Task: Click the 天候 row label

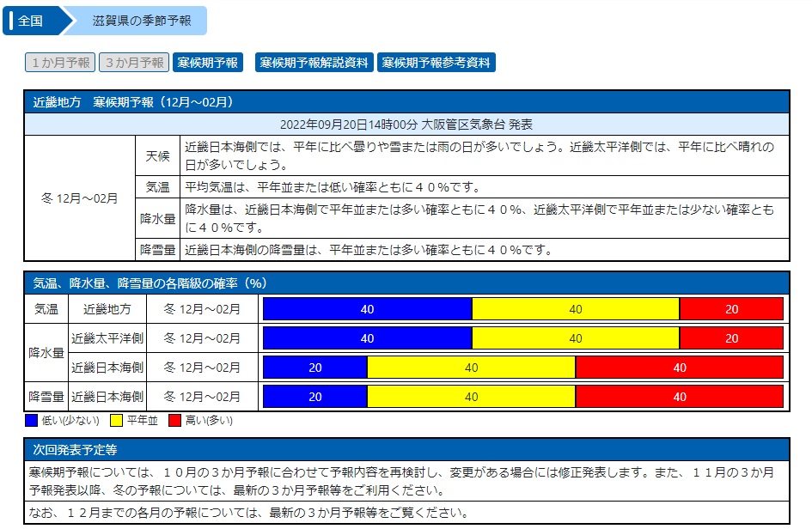Action: click(157, 155)
